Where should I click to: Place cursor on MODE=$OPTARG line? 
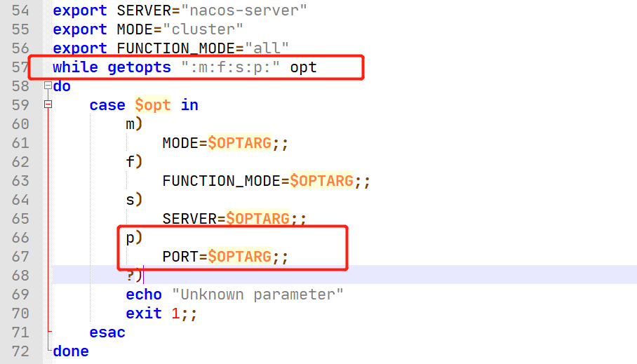[225, 143]
